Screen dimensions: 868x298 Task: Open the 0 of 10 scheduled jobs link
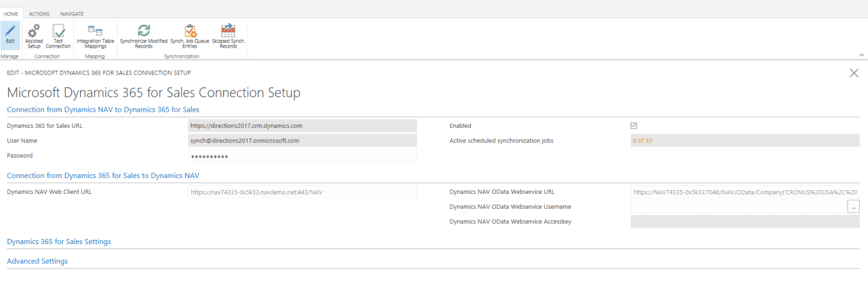tap(642, 141)
